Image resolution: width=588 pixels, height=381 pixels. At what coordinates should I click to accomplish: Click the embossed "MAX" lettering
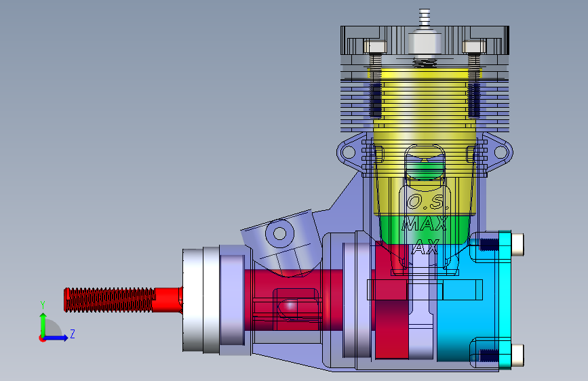425,224
